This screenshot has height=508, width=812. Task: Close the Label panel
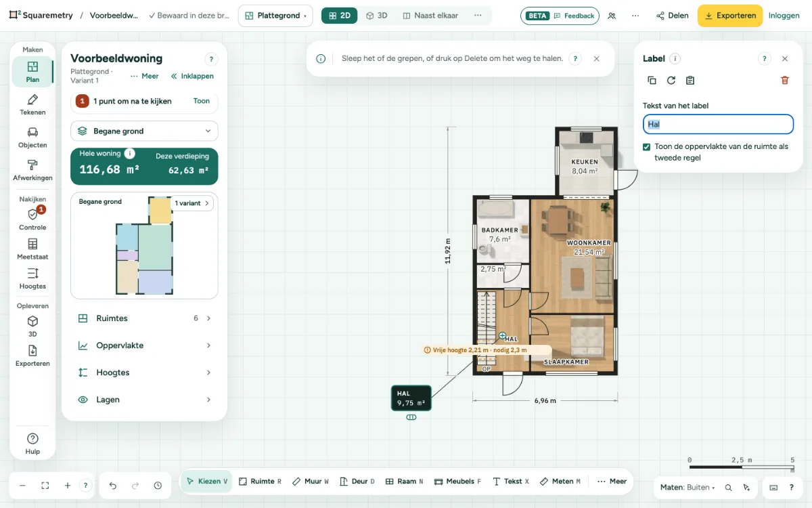click(785, 59)
